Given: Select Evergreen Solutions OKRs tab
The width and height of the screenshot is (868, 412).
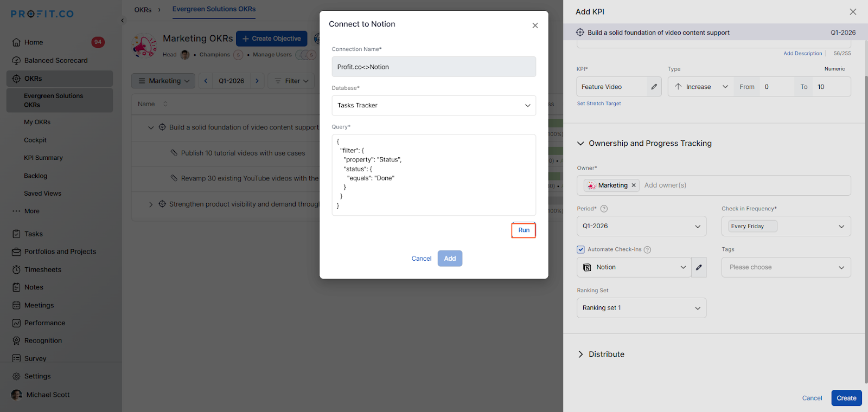Looking at the screenshot, I should 214,9.
